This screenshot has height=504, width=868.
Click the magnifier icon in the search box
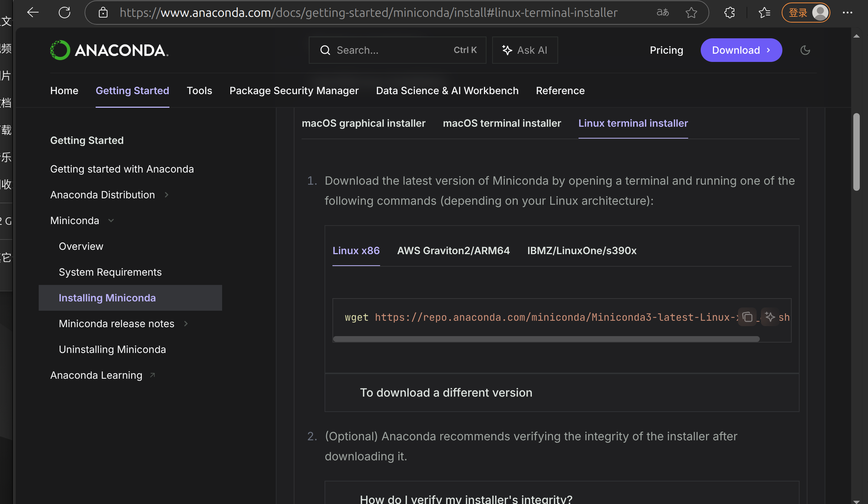pyautogui.click(x=325, y=50)
